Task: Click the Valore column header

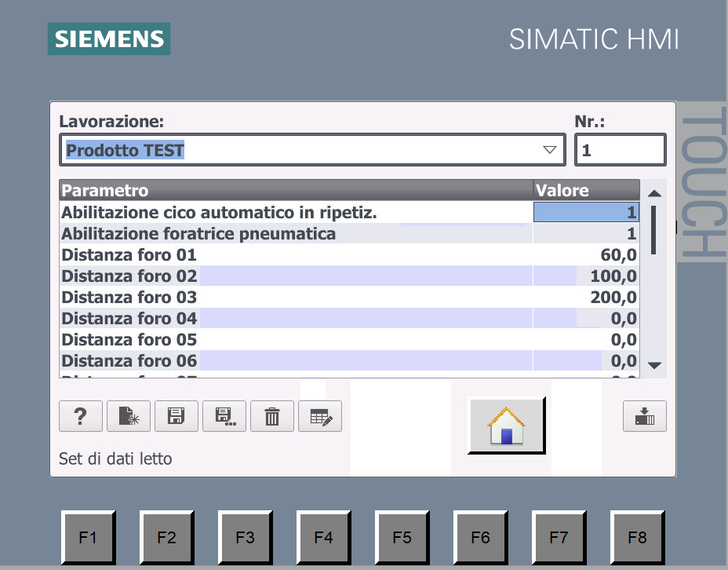Action: pos(586,190)
